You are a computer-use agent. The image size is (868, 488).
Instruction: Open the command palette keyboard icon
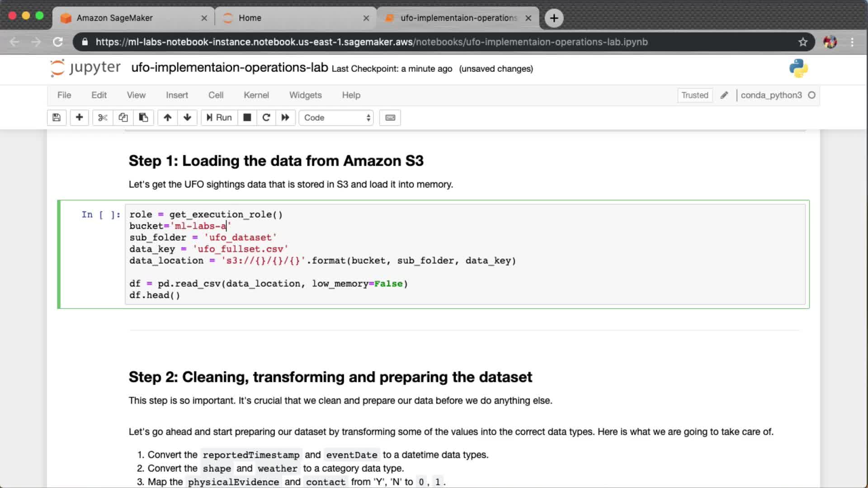[390, 117]
